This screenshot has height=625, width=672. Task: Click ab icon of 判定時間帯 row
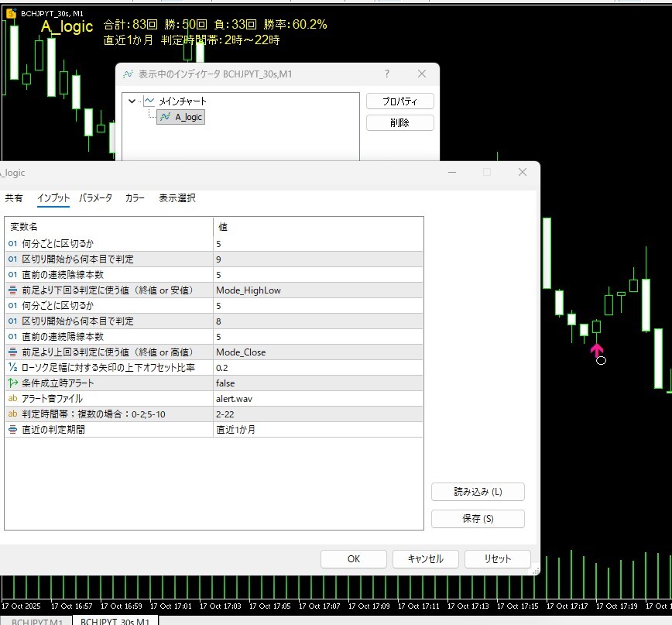pyautogui.click(x=13, y=414)
